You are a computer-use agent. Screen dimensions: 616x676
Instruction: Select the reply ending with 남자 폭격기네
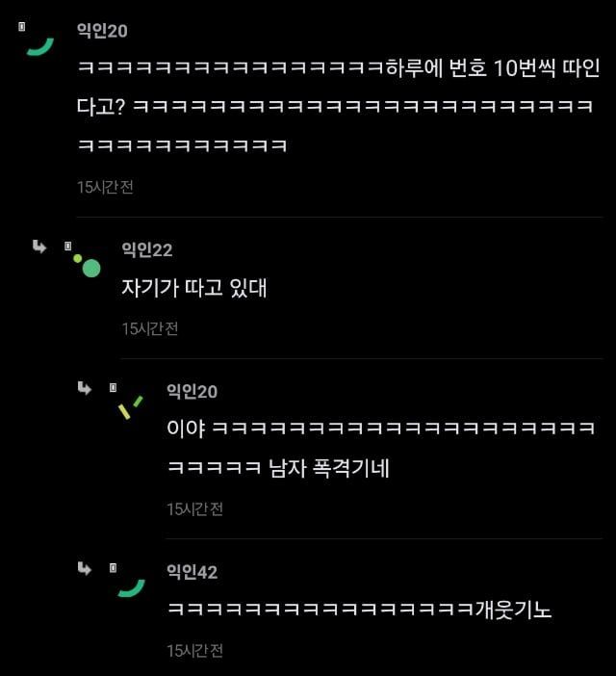pyautogui.click(x=381, y=449)
